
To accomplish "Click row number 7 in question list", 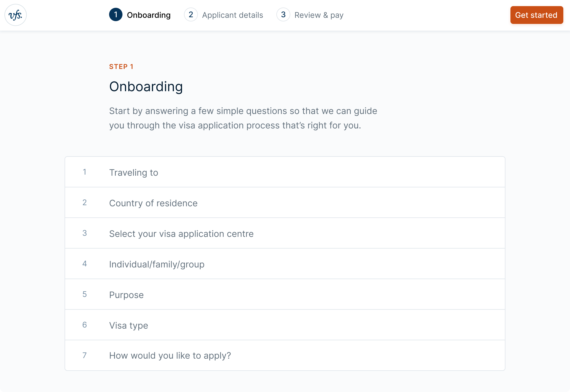I will (84, 355).
